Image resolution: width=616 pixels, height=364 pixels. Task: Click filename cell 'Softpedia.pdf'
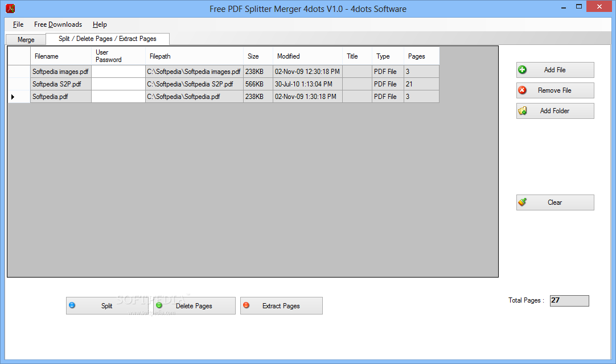click(x=61, y=97)
